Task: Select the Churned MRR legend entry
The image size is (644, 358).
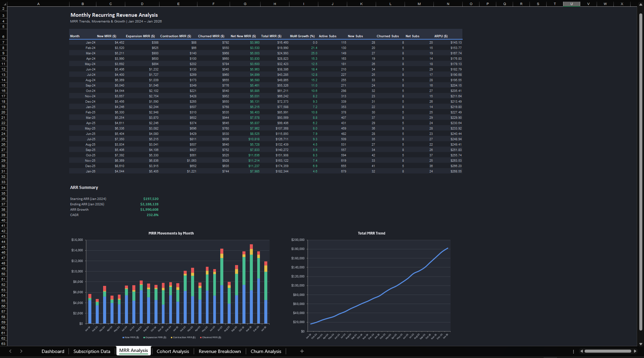Action: tap(211, 338)
